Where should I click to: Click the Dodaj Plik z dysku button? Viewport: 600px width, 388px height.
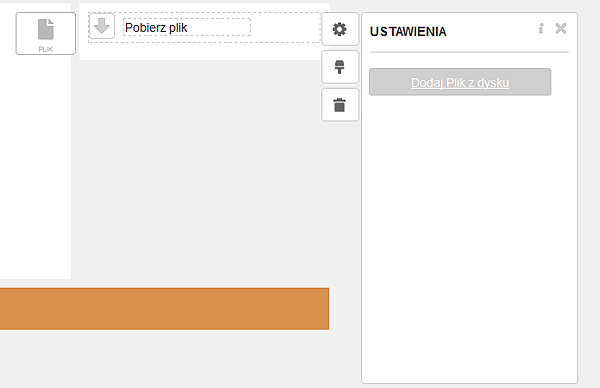coord(460,82)
